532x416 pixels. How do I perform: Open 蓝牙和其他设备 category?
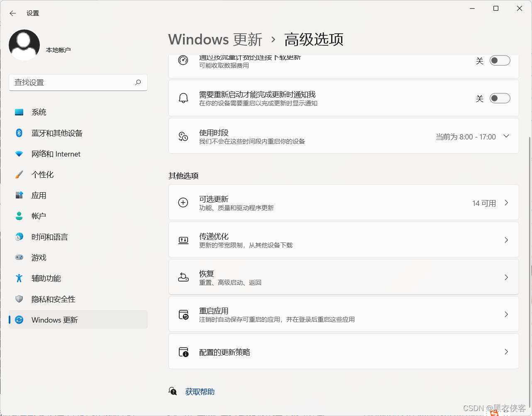click(x=78, y=133)
